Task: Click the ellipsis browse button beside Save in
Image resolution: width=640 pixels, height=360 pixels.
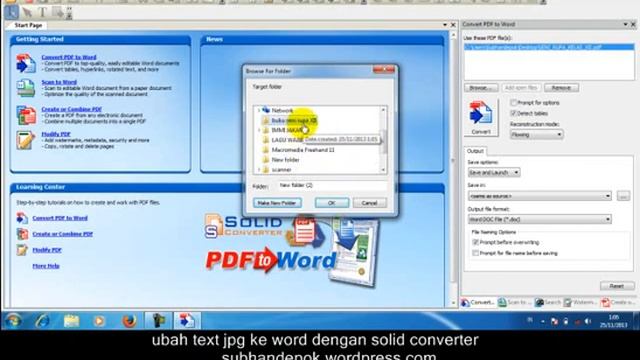Action: coord(623,196)
